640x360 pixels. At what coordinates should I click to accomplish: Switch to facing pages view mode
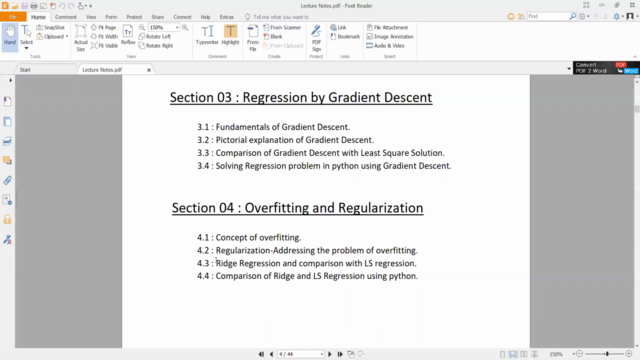pyautogui.click(x=524, y=354)
